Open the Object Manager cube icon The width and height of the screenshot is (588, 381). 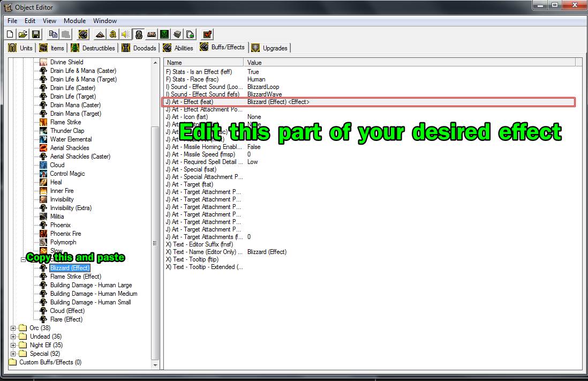177,34
